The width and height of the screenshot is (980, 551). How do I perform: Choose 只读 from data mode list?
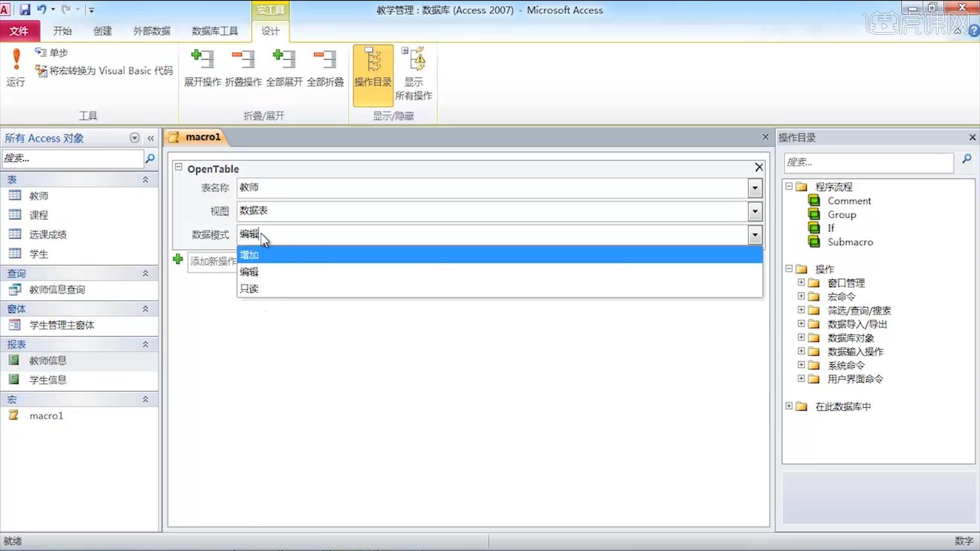[x=500, y=288]
